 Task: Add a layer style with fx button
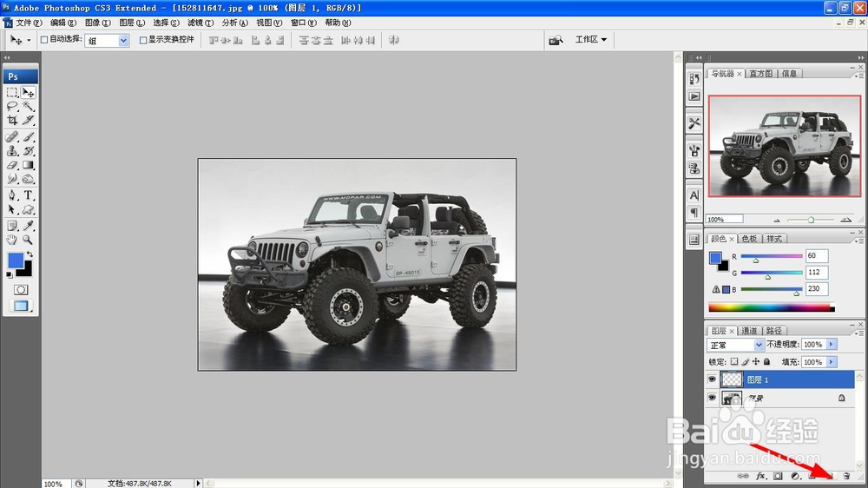tap(761, 476)
